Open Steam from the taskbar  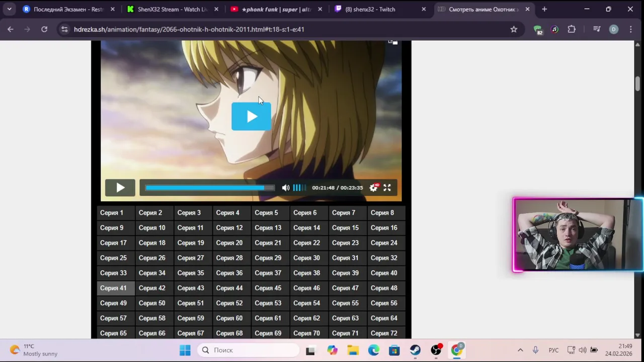pos(415,350)
